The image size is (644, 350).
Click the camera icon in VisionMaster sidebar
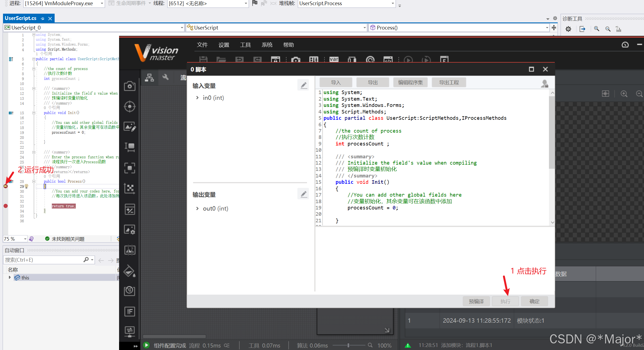click(129, 86)
